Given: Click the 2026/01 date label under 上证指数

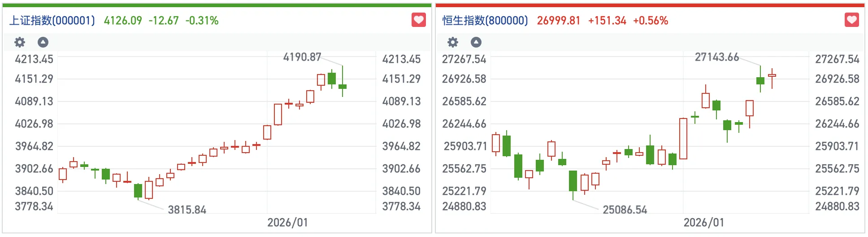Looking at the screenshot, I should pyautogui.click(x=287, y=223).
